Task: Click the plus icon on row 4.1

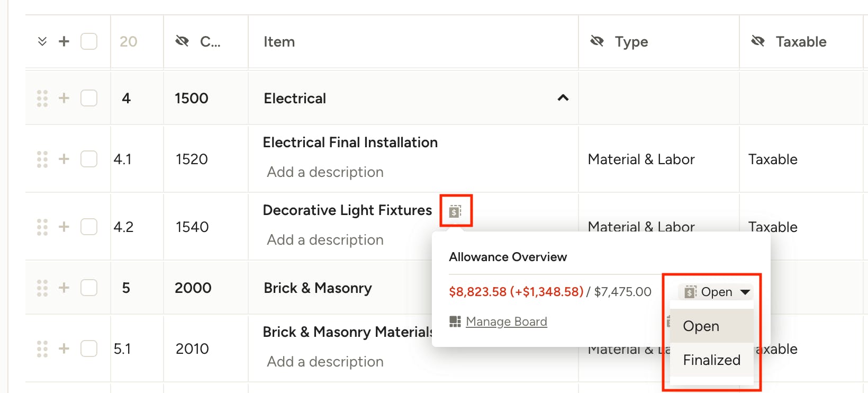Action: point(64,159)
